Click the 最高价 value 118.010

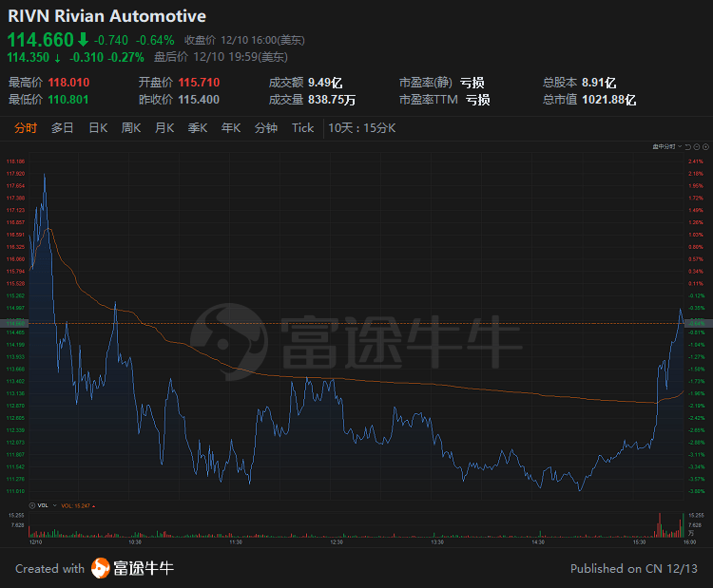click(x=69, y=83)
